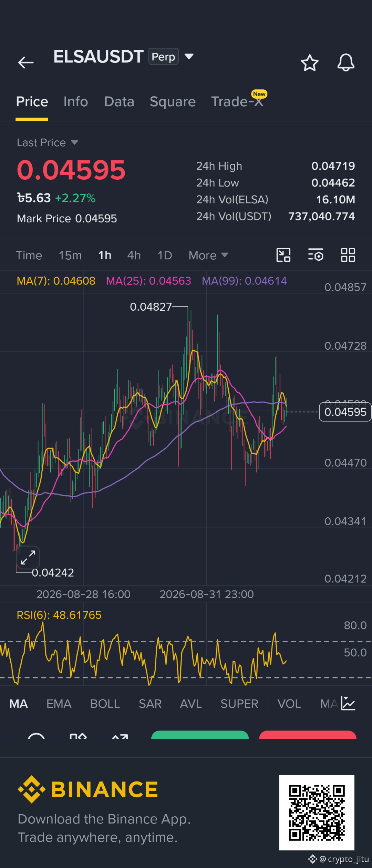Image resolution: width=372 pixels, height=868 pixels.
Task: Expand chart to fullscreen with arrows icon
Action: coord(28,558)
